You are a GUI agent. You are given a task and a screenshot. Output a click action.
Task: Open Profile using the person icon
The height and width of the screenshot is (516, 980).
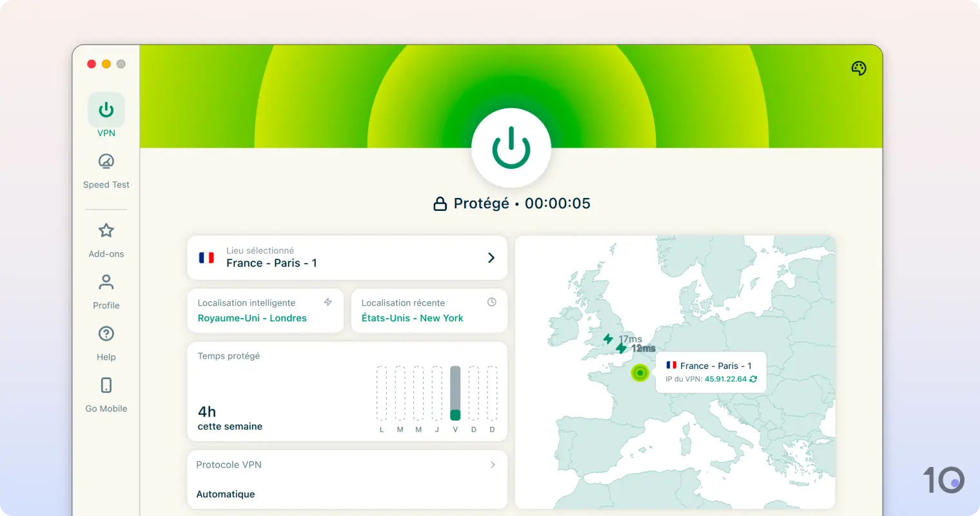106,282
